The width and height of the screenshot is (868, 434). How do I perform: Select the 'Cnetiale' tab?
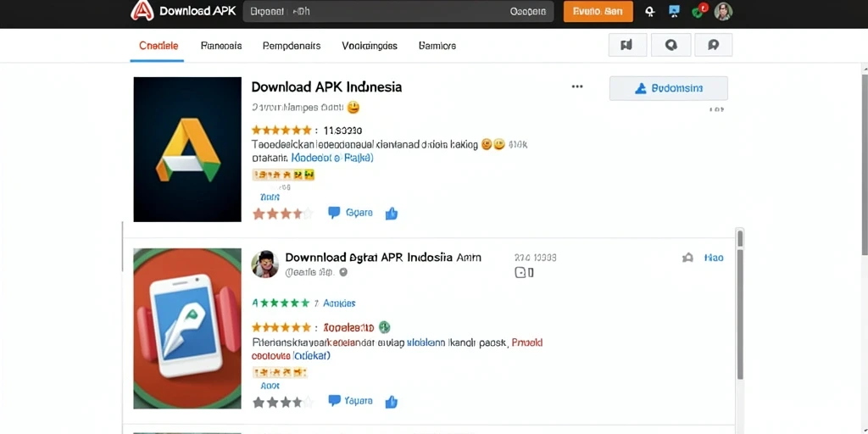(159, 46)
